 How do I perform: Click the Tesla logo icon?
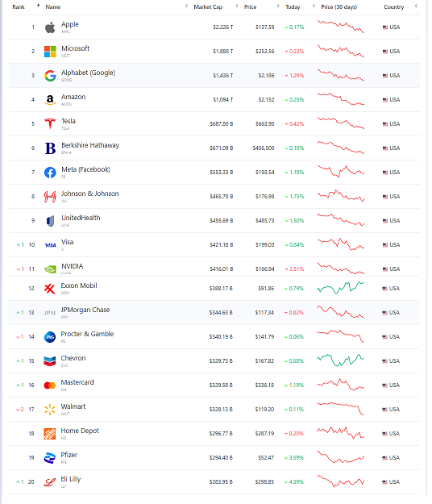[x=50, y=123]
